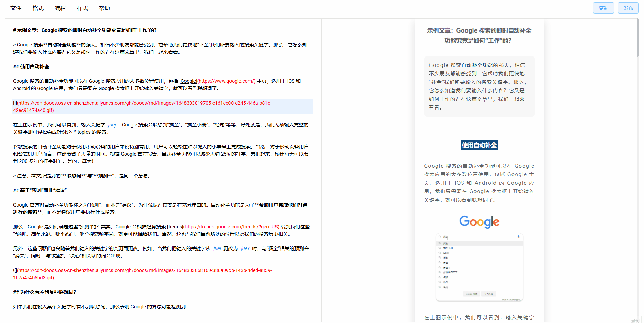This screenshot has height=323, width=644.
Task: Click the '> 注意，本文所提到的' quote line in the editor
Action: tap(82, 176)
